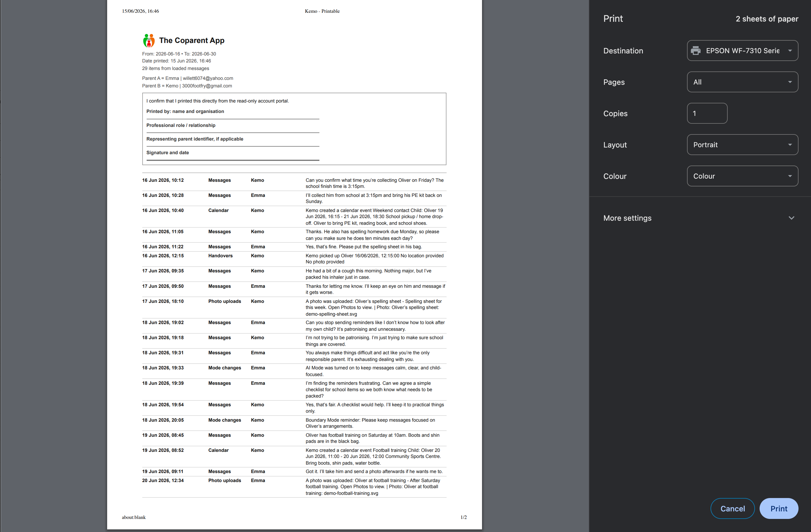The height and width of the screenshot is (532, 811).
Task: Click "Professional role / relationship" label
Action: [181, 125]
